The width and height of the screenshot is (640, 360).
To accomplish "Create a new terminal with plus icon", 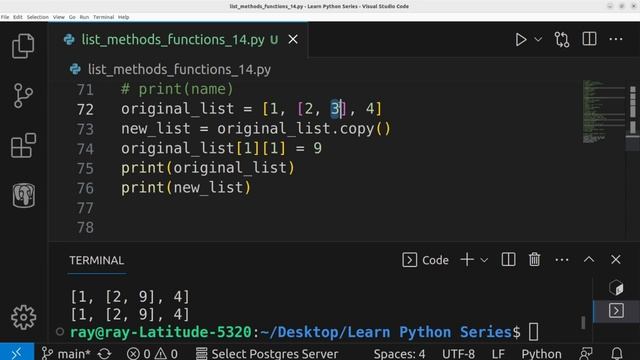I will 467,260.
